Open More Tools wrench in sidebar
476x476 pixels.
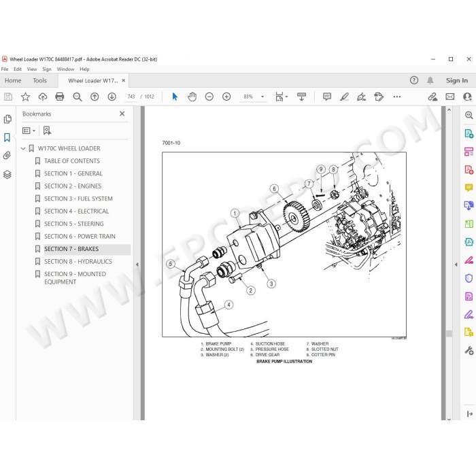pyautogui.click(x=469, y=350)
